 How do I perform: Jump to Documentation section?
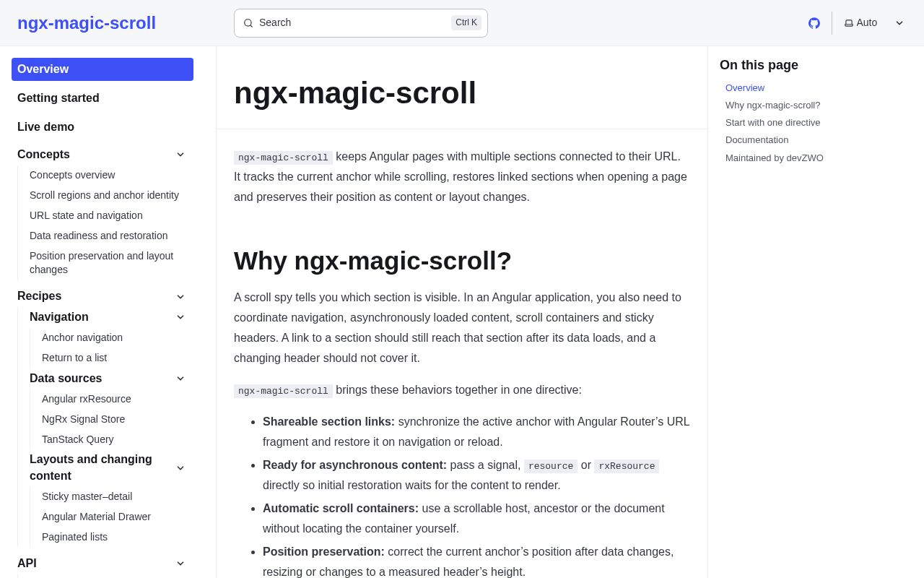point(757,140)
